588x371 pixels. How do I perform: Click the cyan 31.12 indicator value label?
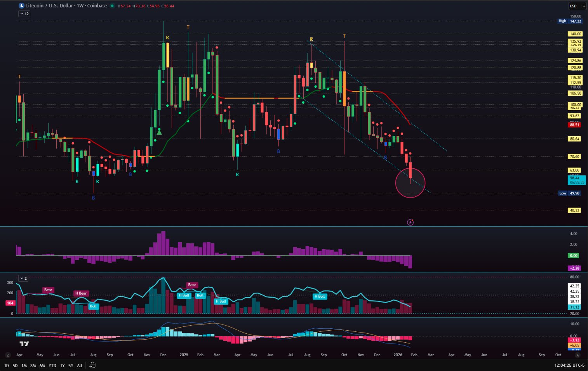point(574,307)
